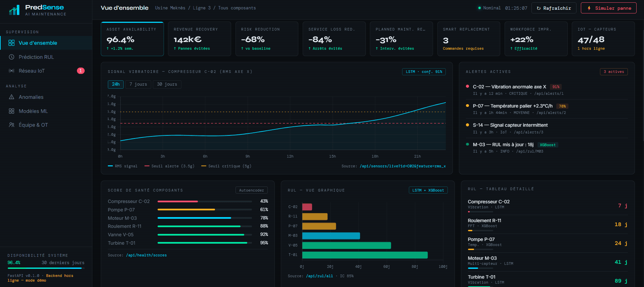The height and width of the screenshot is (287, 644).
Task: Select the IoT Capteurs 47/48 card
Action: (603, 39)
